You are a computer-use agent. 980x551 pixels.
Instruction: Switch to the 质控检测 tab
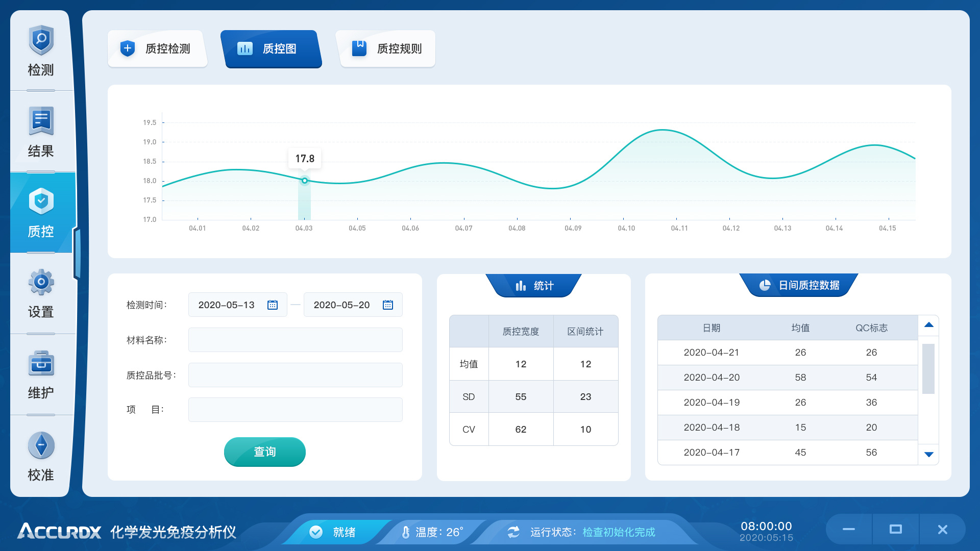[157, 49]
